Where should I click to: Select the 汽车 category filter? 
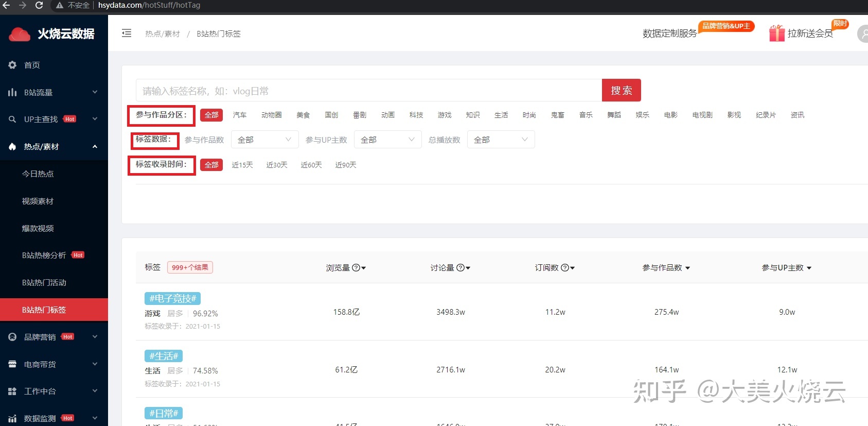240,115
